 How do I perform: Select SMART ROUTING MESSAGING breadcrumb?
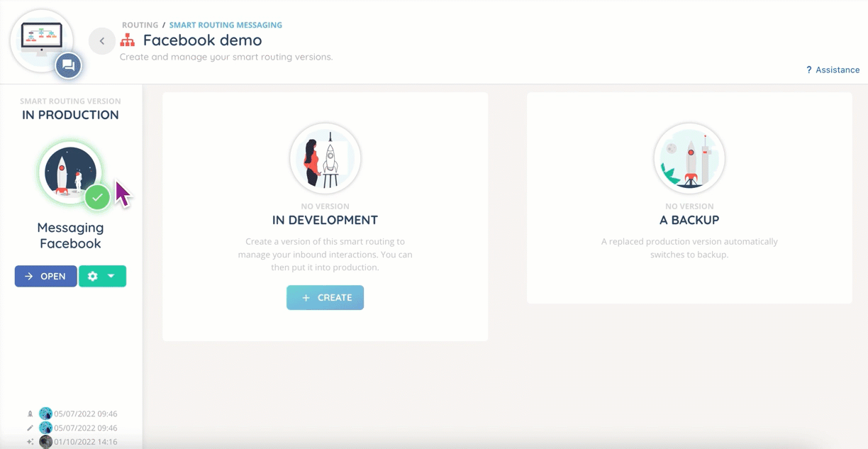point(226,25)
